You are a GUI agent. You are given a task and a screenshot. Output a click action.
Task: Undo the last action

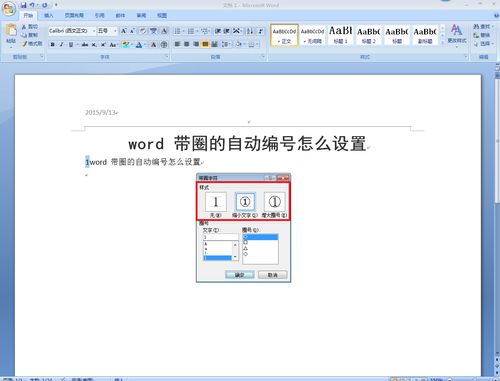pyautogui.click(x=32, y=5)
